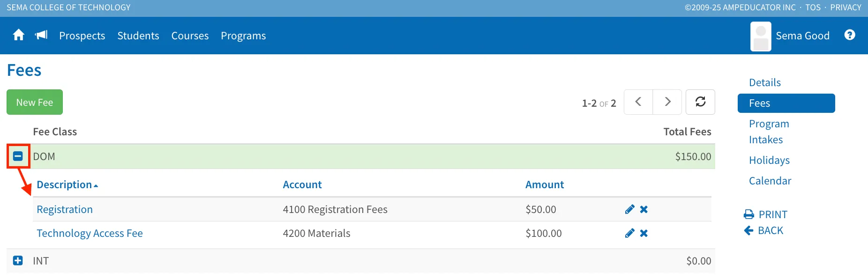Edit the Technology Access Fee entry
The height and width of the screenshot is (279, 868).
pos(629,233)
